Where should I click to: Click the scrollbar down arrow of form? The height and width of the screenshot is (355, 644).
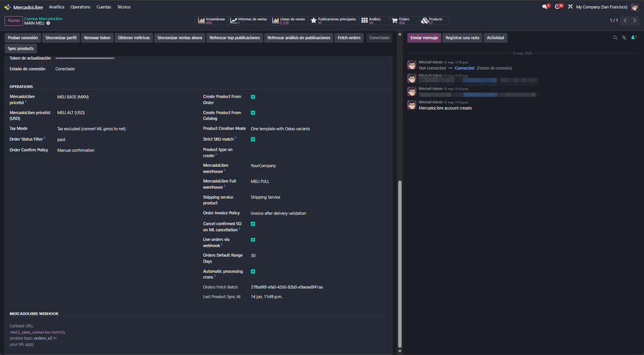coord(400,351)
